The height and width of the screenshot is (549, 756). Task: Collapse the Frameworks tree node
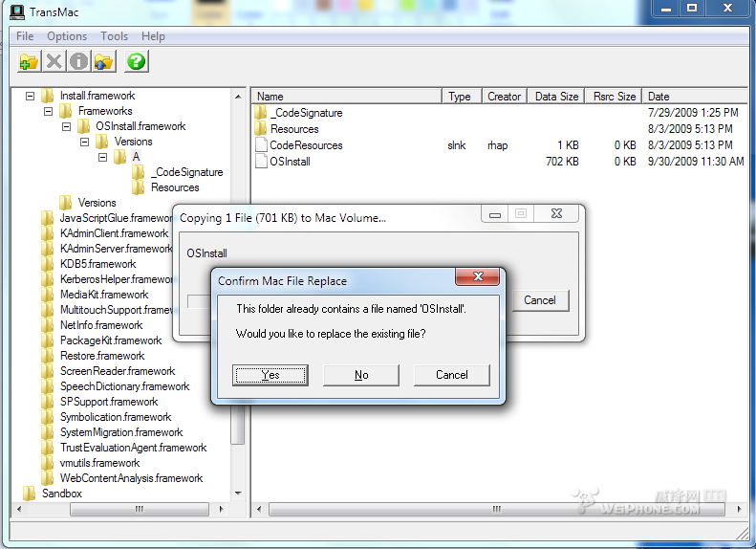[48, 112]
